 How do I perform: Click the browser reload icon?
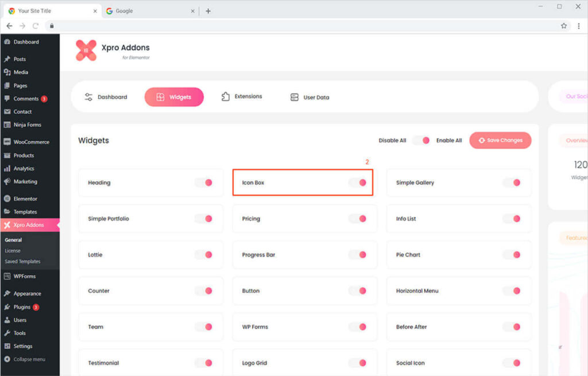coord(36,26)
